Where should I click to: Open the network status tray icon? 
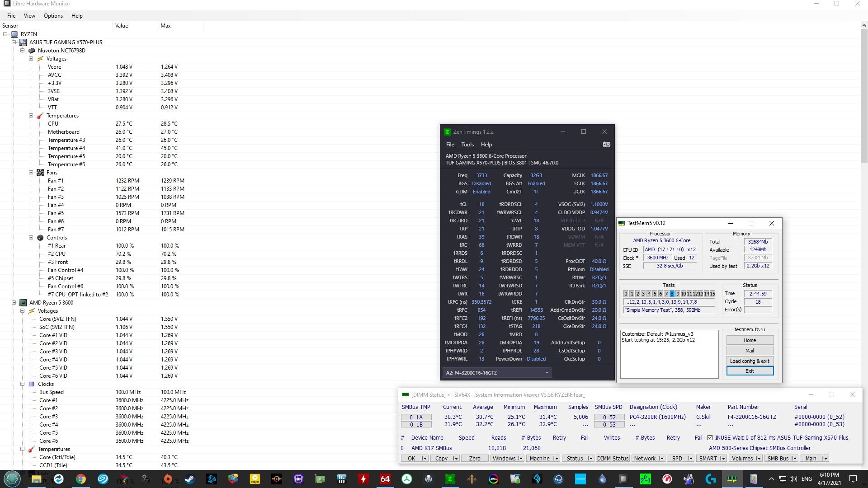click(x=782, y=479)
